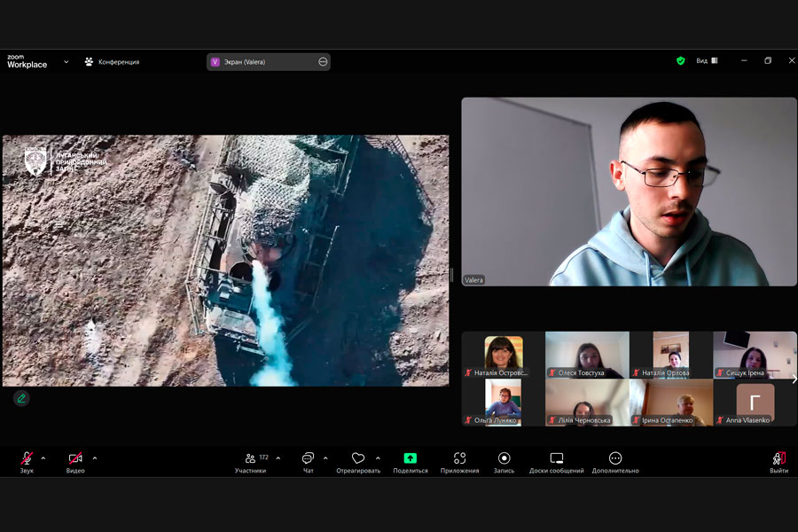798x532 pixels.
Task: Click the green encryption shield icon
Action: [680, 60]
